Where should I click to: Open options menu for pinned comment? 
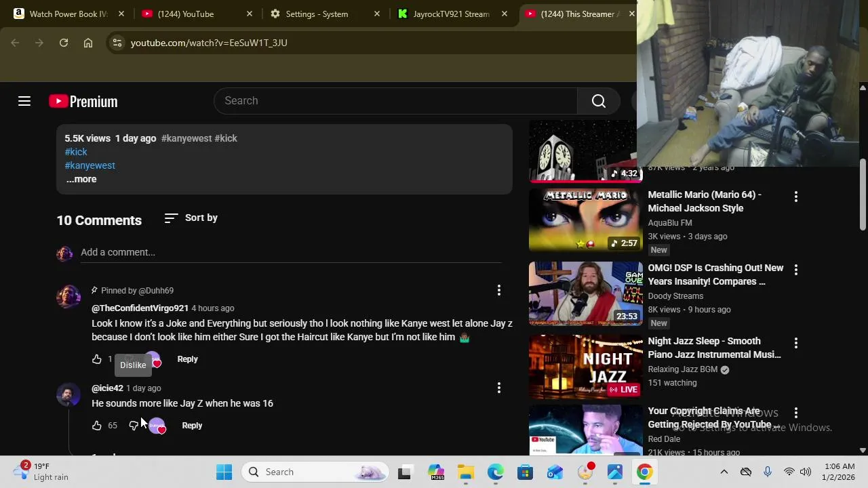499,291
